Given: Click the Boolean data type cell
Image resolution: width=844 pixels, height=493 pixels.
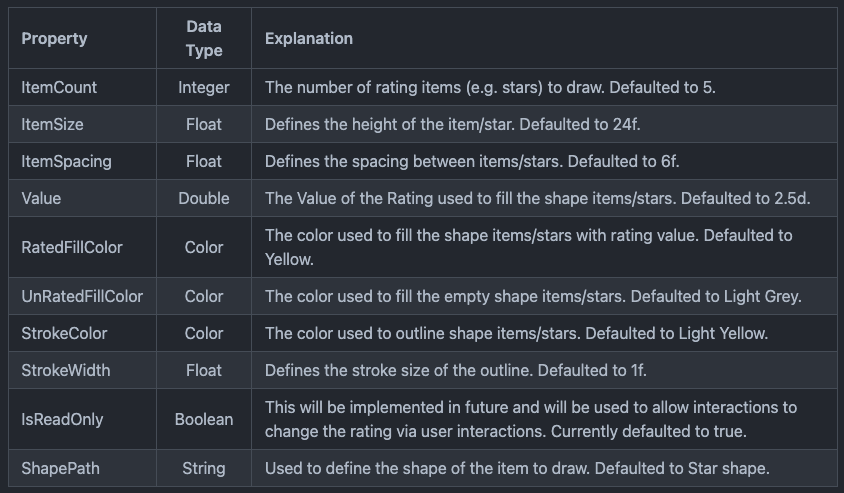Looking at the screenshot, I should tap(204, 419).
